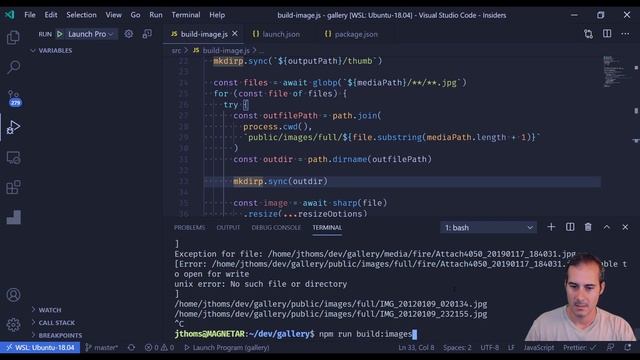This screenshot has width=640, height=360.
Task: Select the TERMINAL panel tab
Action: pyautogui.click(x=327, y=227)
